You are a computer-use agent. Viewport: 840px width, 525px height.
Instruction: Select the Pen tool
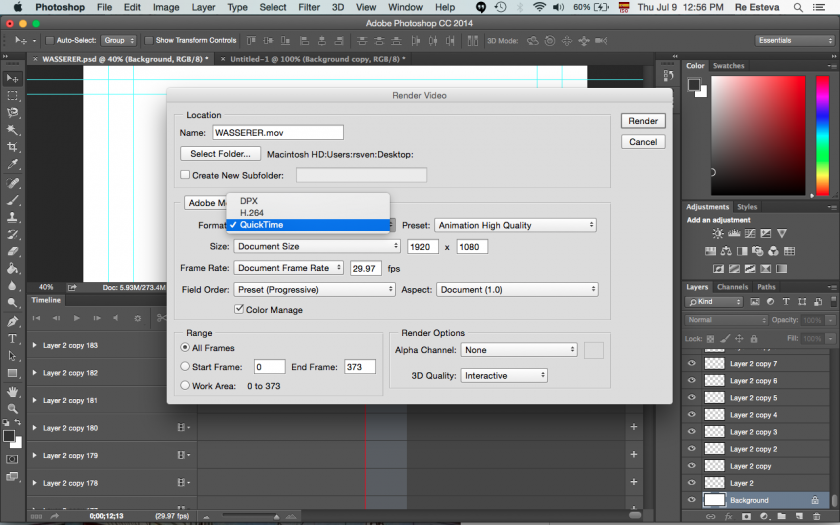click(x=12, y=321)
